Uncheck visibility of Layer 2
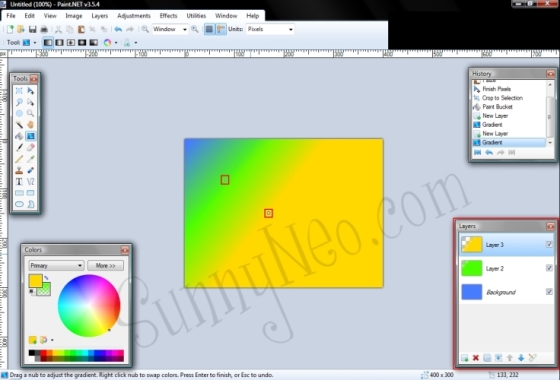 549,268
